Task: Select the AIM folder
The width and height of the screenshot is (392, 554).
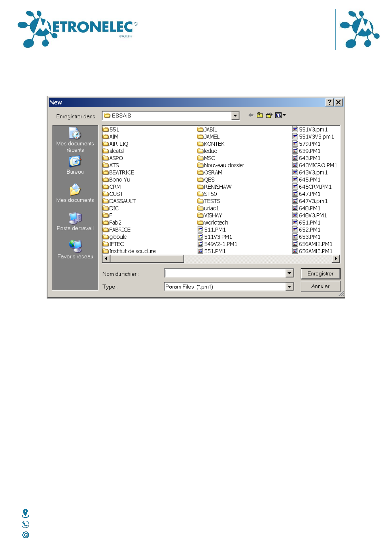Action: 110,137
